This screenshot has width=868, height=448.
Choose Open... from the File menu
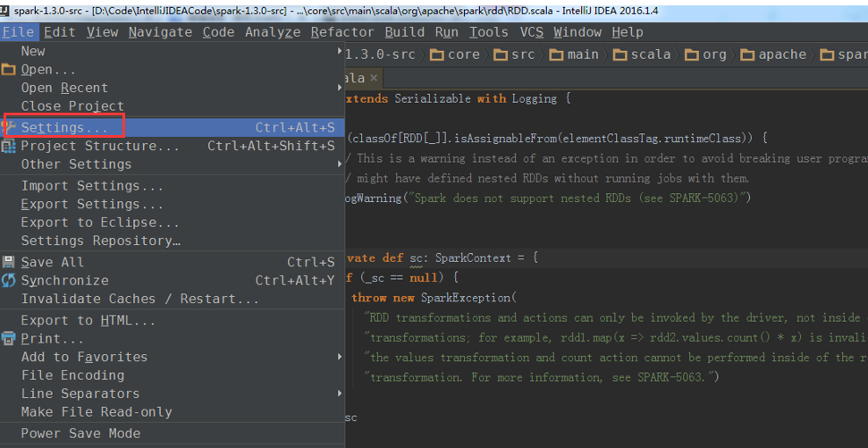tap(173, 70)
